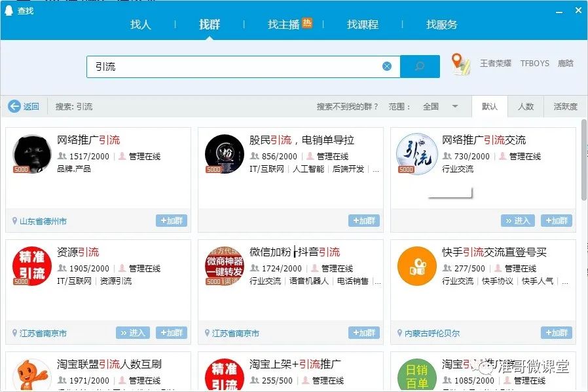This screenshot has width=588, height=392.
Task: Open group title 淘宝联盟引流人数互刷
Action: click(x=109, y=364)
